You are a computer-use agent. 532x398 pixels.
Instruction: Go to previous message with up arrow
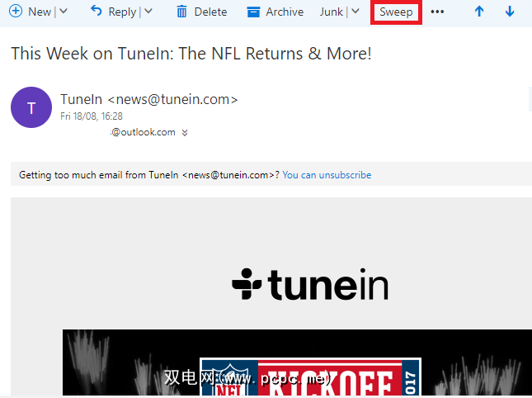pos(479,12)
